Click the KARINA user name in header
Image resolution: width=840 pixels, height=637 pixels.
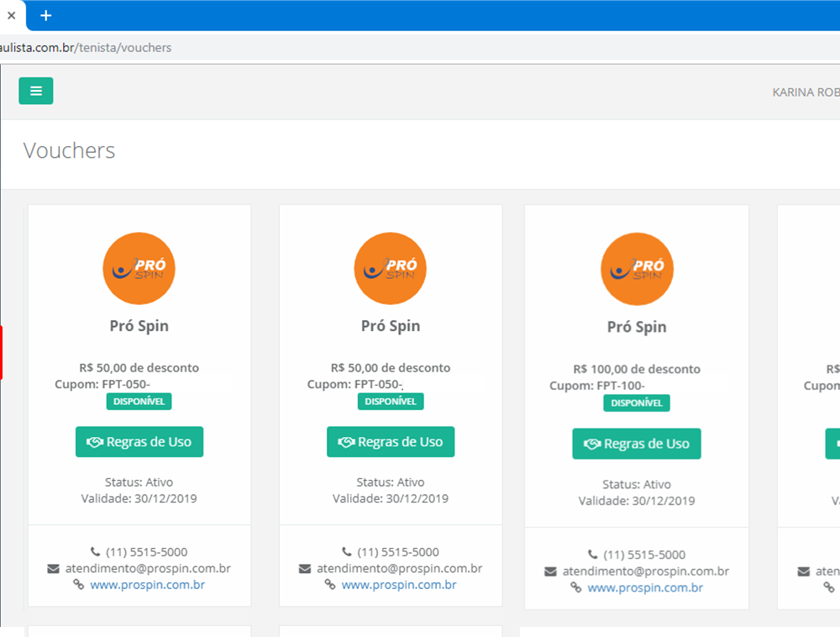coord(805,92)
